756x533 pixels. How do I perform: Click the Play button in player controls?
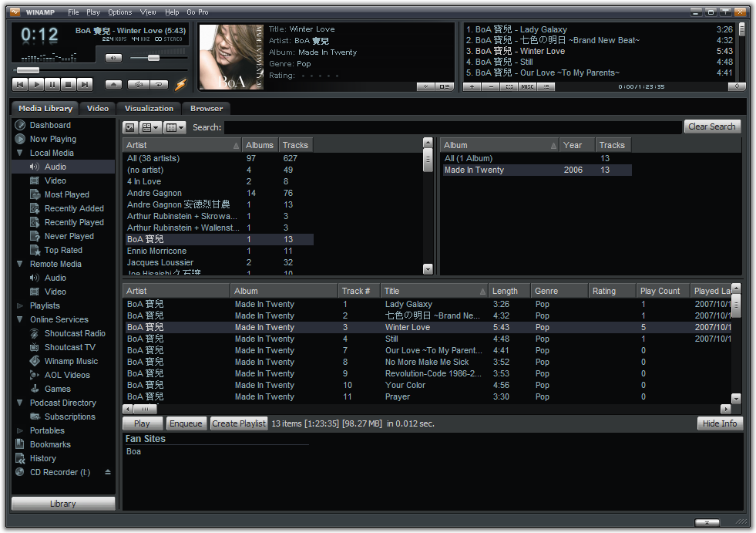click(x=36, y=85)
